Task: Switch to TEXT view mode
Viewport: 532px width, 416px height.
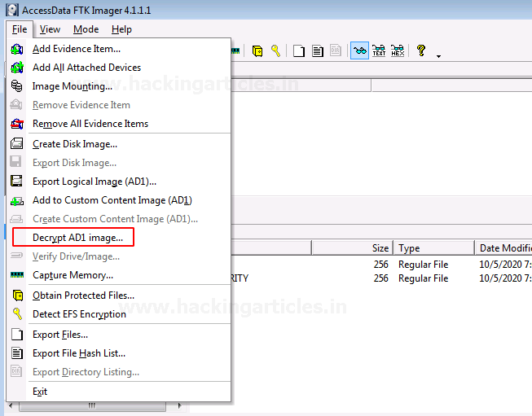Action: 379,50
